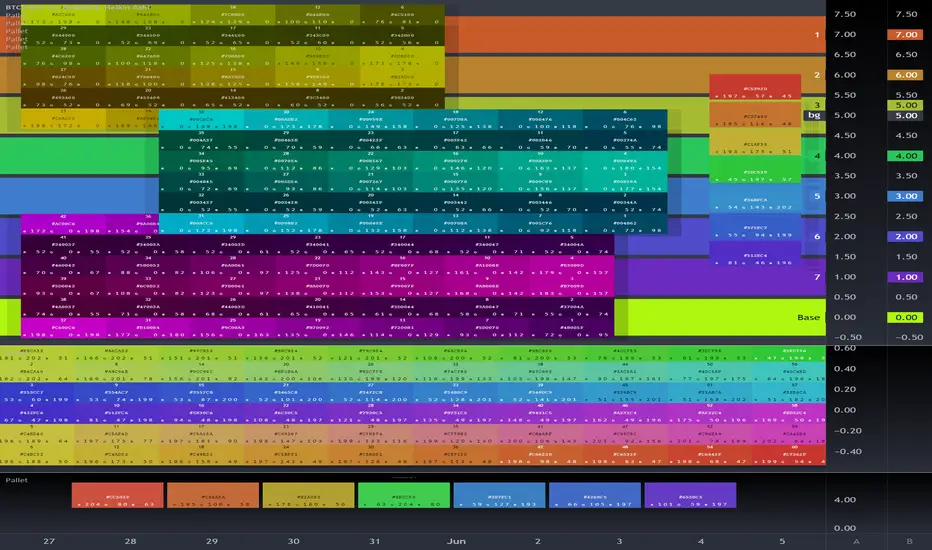Click the amber 6.00 price label
This screenshot has height=550, width=932.
click(x=905, y=75)
